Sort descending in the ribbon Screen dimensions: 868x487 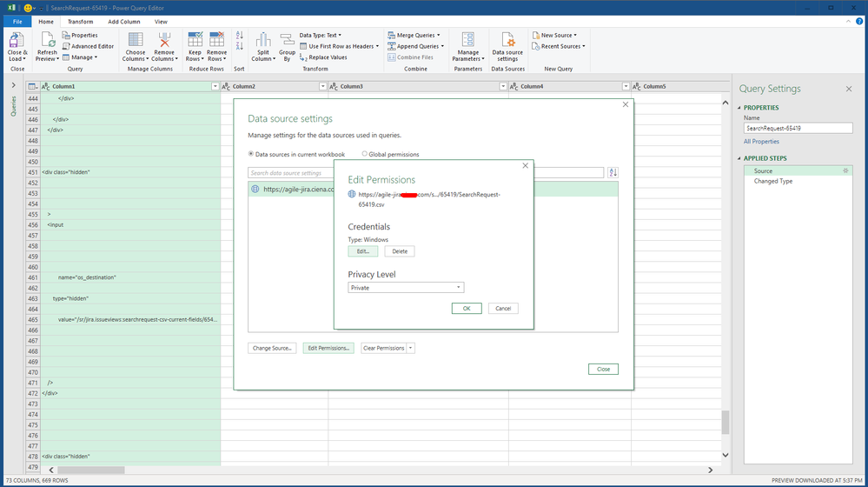tap(239, 46)
